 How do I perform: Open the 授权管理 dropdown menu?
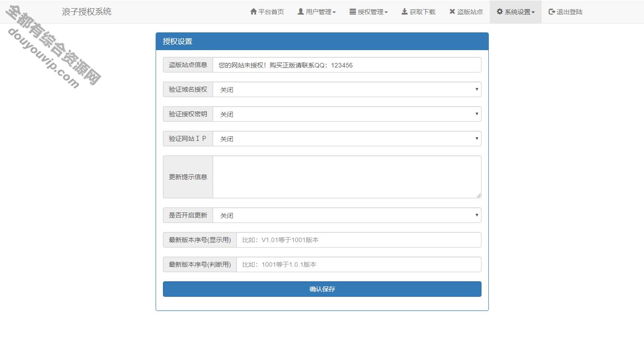pos(369,12)
